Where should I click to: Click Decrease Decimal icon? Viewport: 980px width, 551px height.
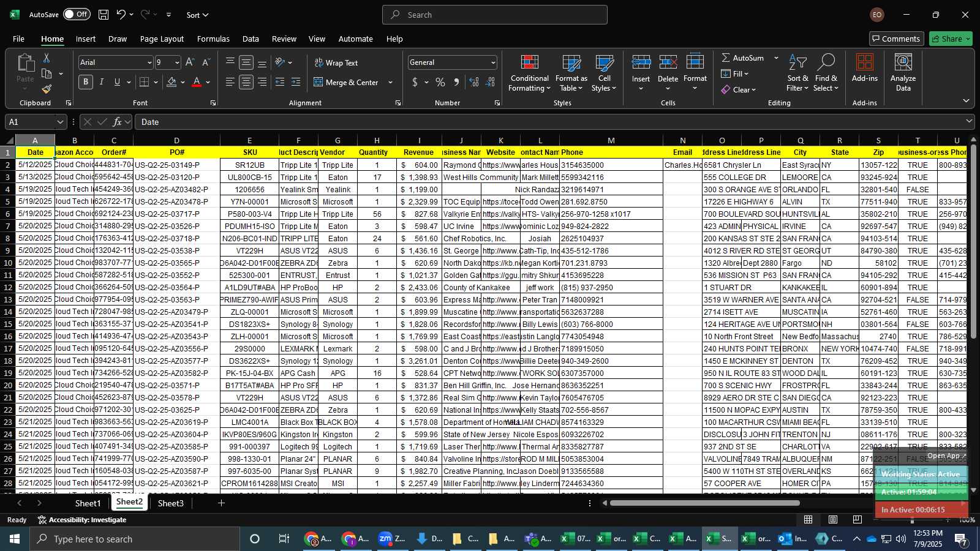click(x=490, y=82)
